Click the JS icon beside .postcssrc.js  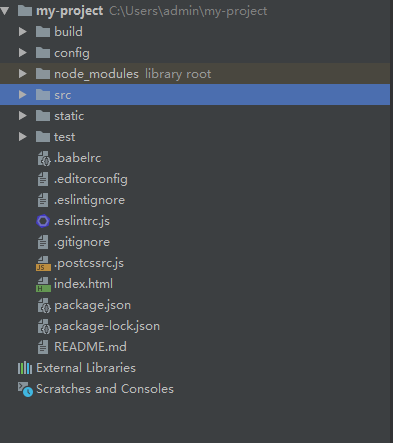tap(43, 263)
